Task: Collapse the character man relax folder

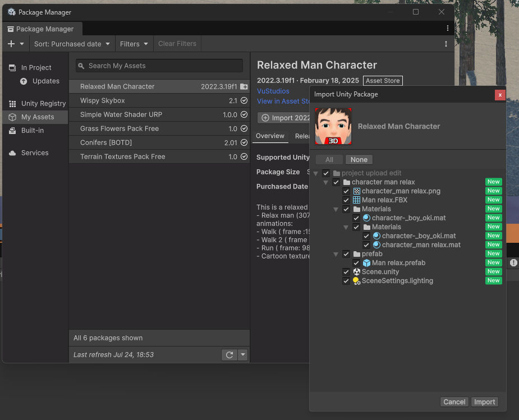Action: [325, 182]
